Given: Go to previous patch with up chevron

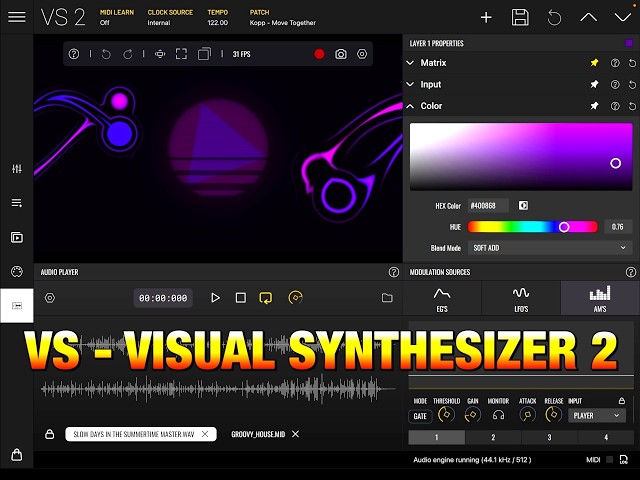Looking at the screenshot, I should (x=588, y=17).
